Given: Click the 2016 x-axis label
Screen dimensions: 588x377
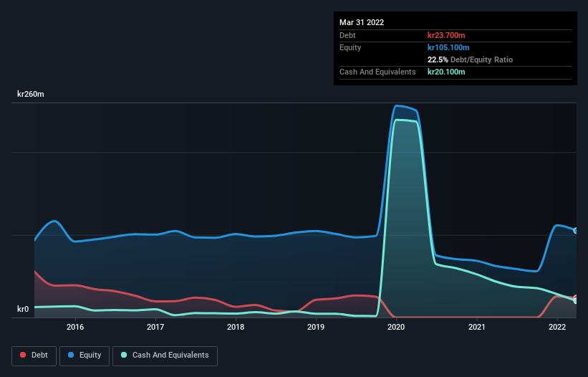Looking at the screenshot, I should tap(75, 327).
